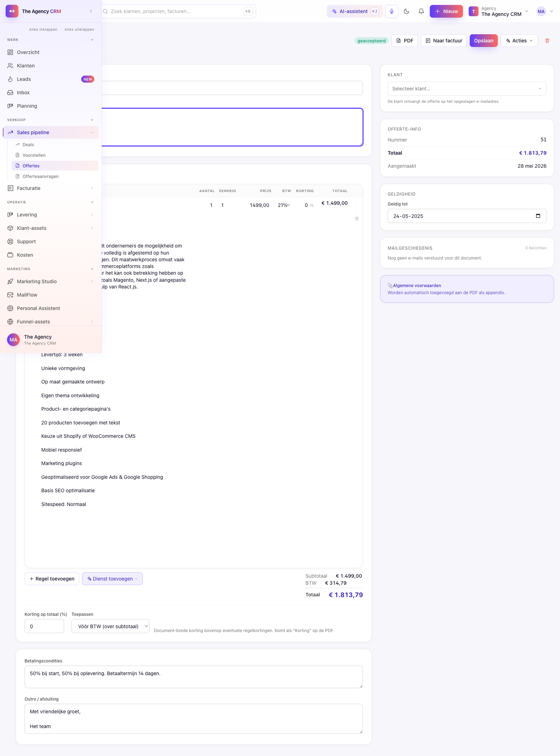The width and height of the screenshot is (560, 756).
Task: Collapse the WERK section
Action: 92,40
